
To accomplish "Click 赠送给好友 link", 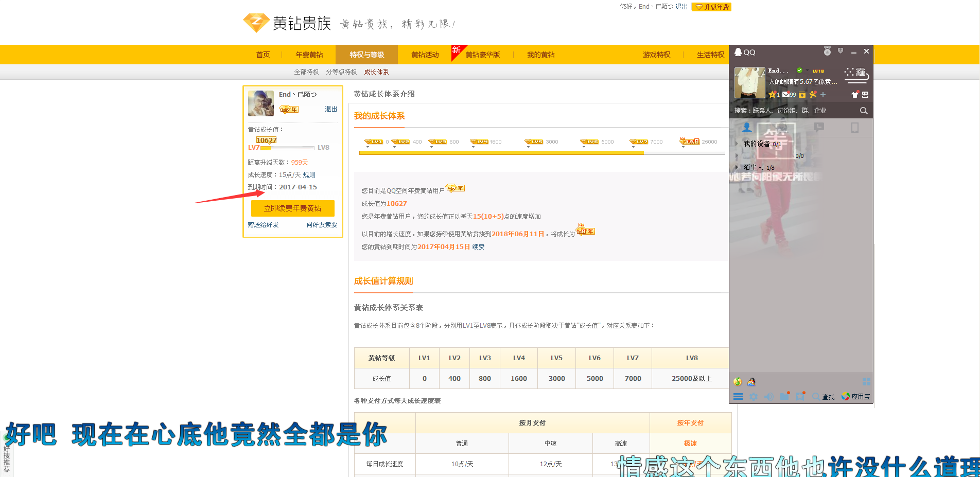I will pyautogui.click(x=263, y=225).
